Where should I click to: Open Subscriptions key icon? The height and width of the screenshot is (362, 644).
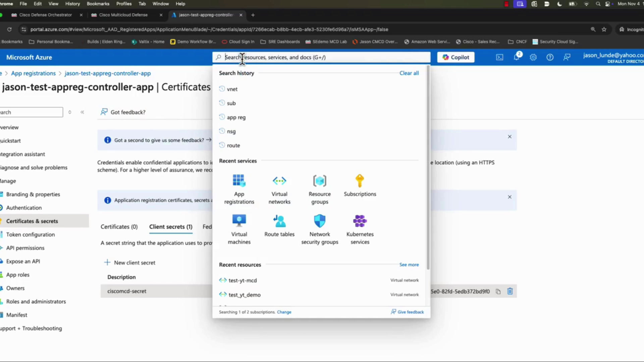pyautogui.click(x=360, y=181)
